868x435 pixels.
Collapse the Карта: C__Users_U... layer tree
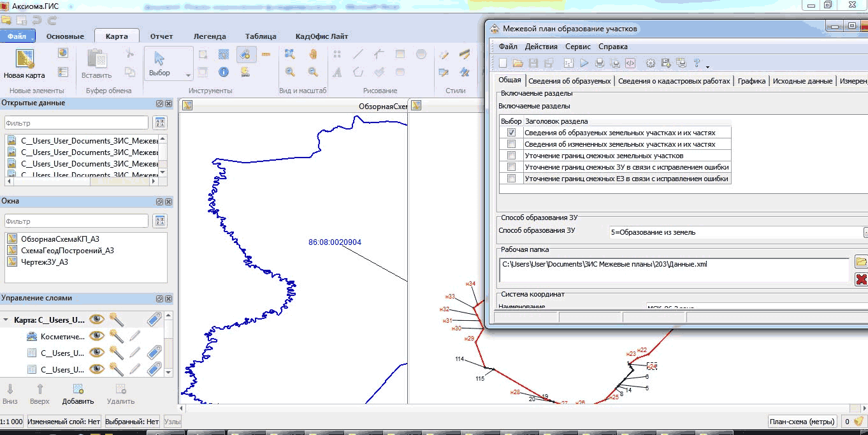(x=6, y=320)
